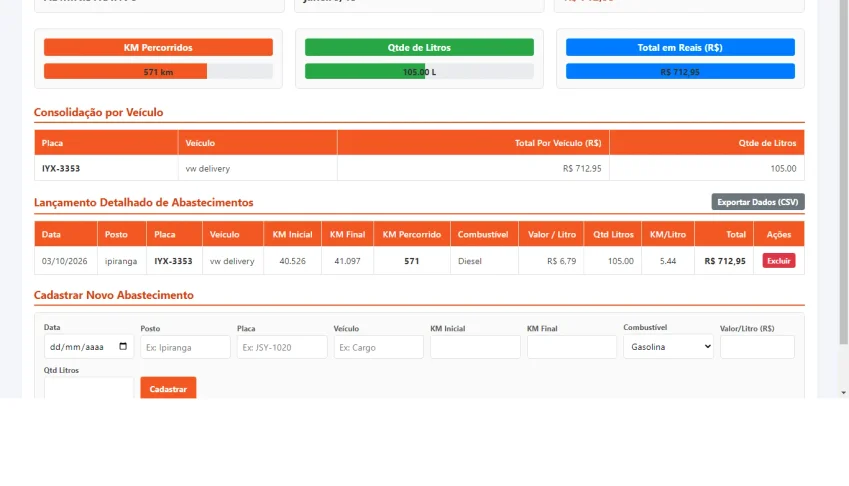This screenshot has width=849, height=486.
Task: Focus the Posto input field
Action: (185, 347)
